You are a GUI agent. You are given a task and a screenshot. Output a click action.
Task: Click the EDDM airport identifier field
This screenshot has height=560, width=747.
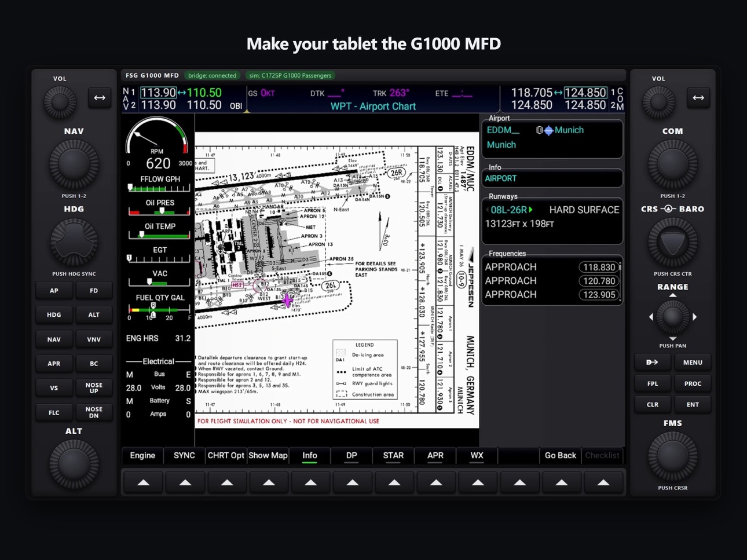coord(503,130)
